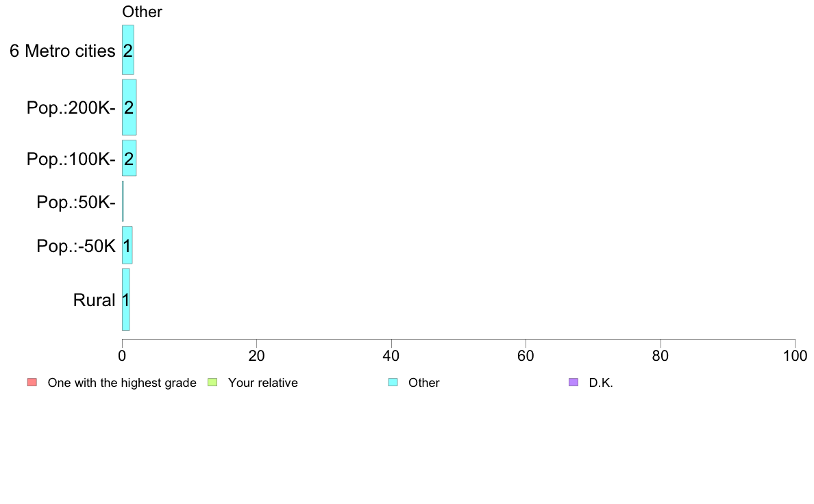Click the '6 Metro cities' axis label
The width and height of the screenshot is (814, 504).
tap(62, 51)
